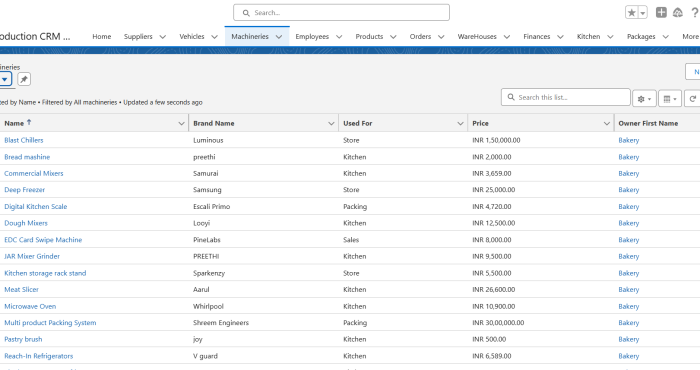Expand the favorites list arrow
The image size is (700, 370).
[643, 13]
